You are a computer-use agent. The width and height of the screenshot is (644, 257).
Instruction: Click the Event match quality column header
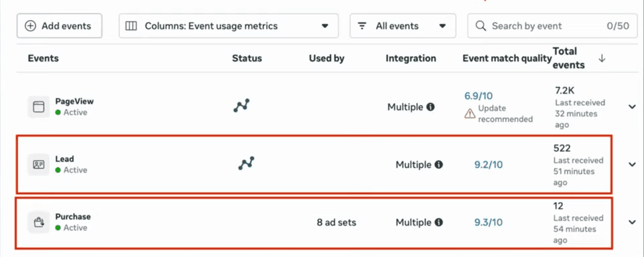click(x=507, y=58)
